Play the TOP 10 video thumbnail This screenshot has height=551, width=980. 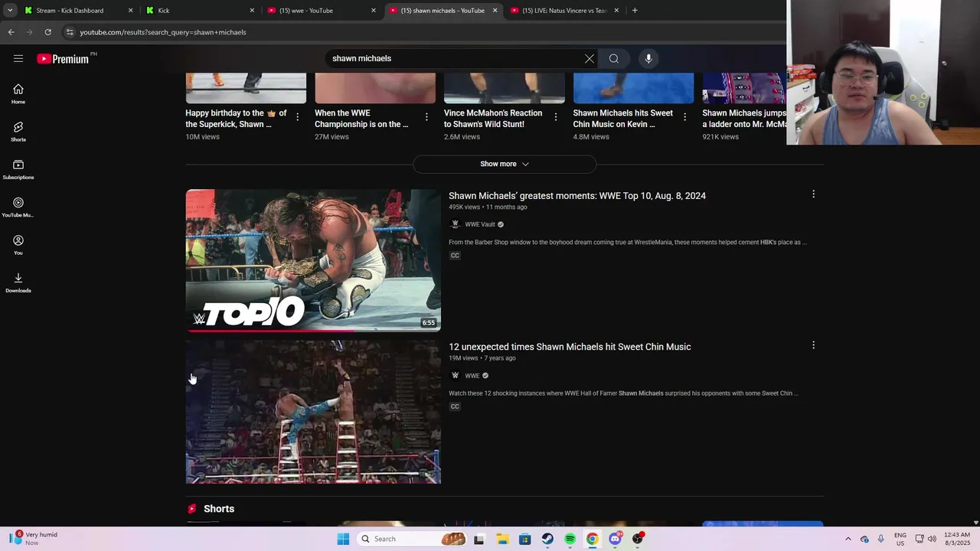[313, 260]
